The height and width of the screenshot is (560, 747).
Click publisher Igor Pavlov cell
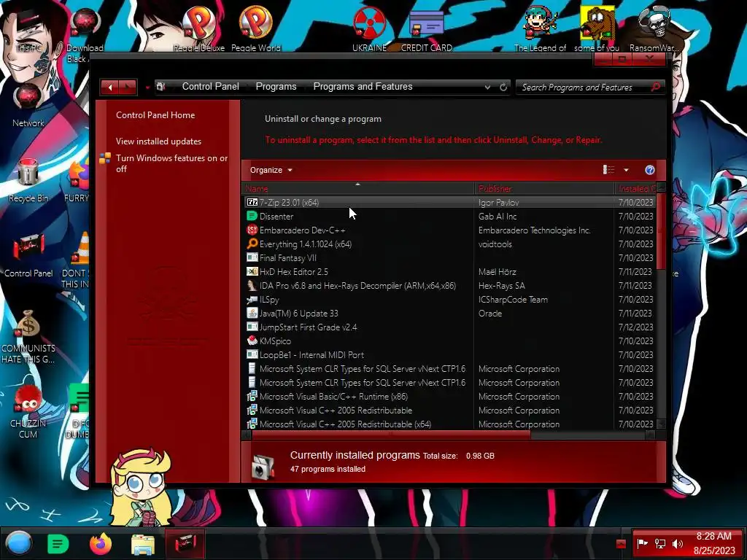498,203
